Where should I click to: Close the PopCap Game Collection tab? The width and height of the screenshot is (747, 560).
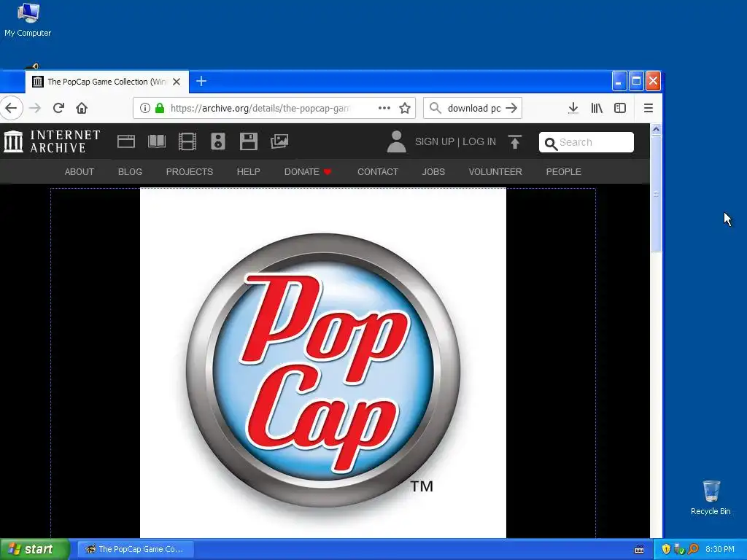pyautogui.click(x=177, y=82)
